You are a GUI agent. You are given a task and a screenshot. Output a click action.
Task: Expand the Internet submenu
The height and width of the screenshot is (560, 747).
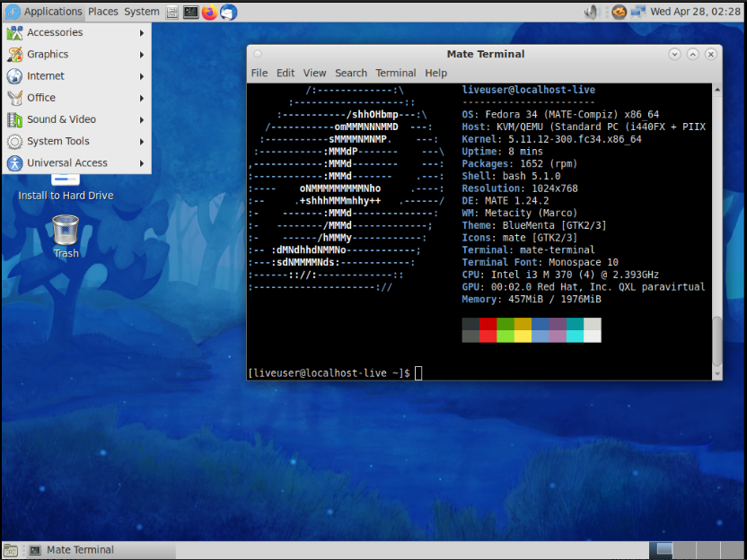point(76,76)
